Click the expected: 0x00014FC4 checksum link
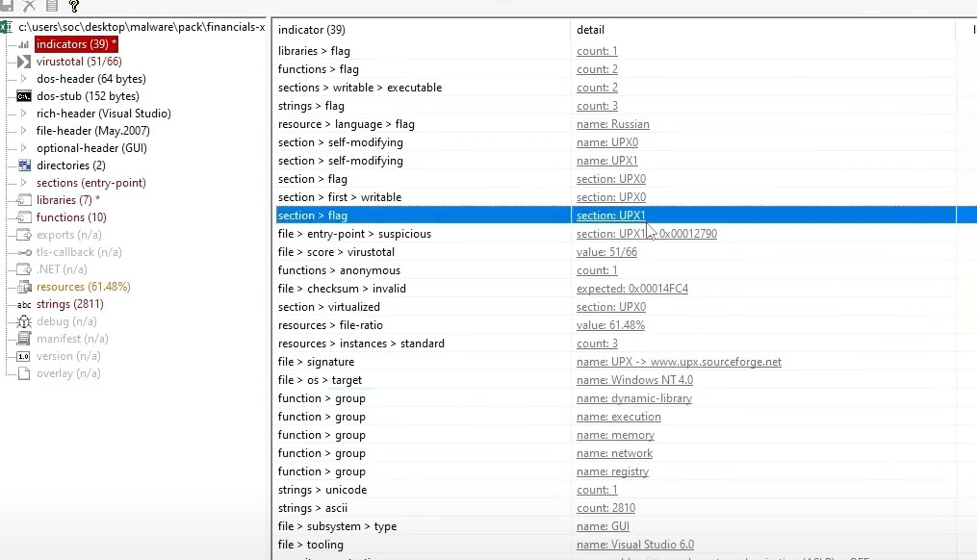Viewport: 977px width, 560px height. point(631,288)
